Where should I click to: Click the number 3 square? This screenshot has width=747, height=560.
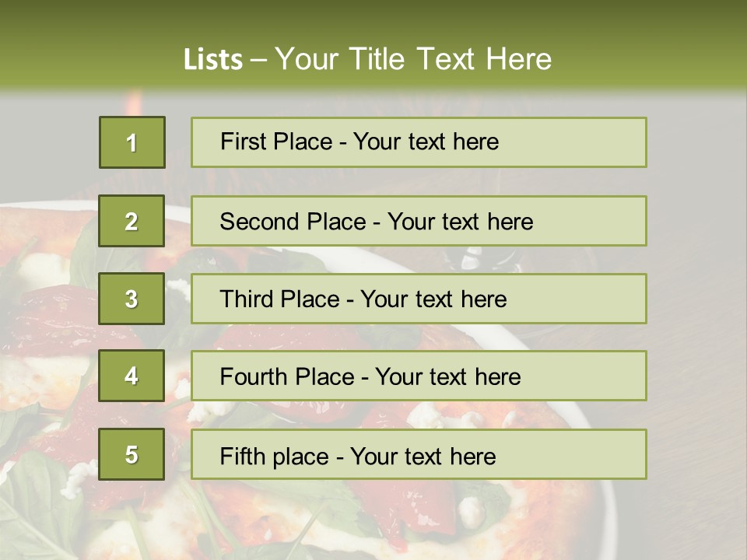pyautogui.click(x=132, y=299)
